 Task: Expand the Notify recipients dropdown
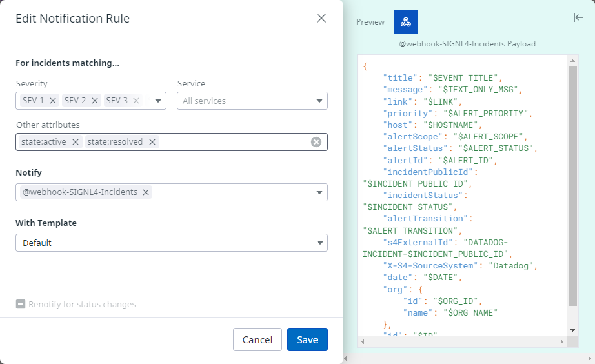tap(319, 192)
